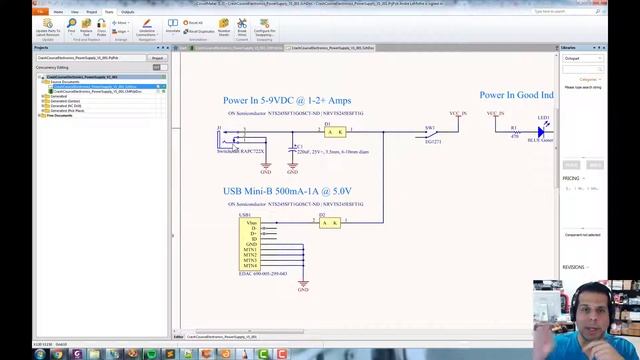Open the Find tool in ribbon
The height and width of the screenshot is (360, 640).
(71, 27)
